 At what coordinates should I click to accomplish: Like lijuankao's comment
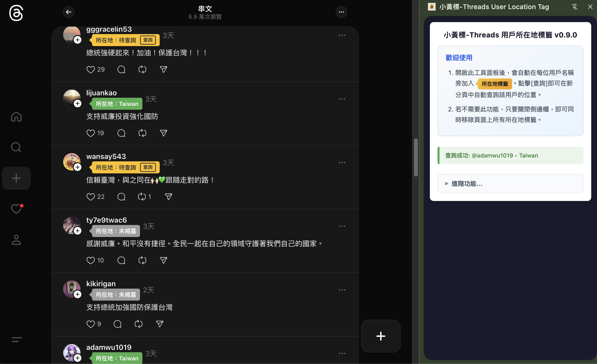click(91, 133)
